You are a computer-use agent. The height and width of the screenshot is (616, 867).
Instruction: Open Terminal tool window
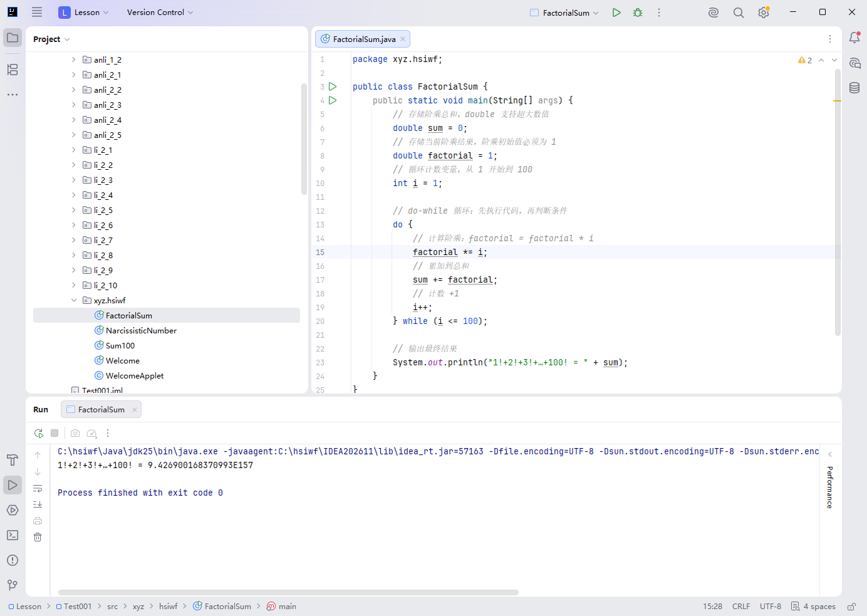click(13, 535)
